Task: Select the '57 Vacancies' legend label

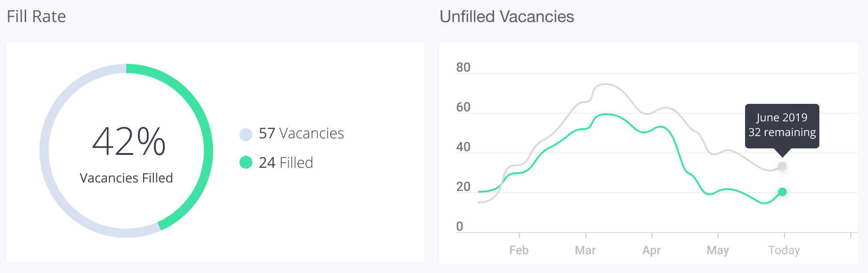Action: (301, 133)
